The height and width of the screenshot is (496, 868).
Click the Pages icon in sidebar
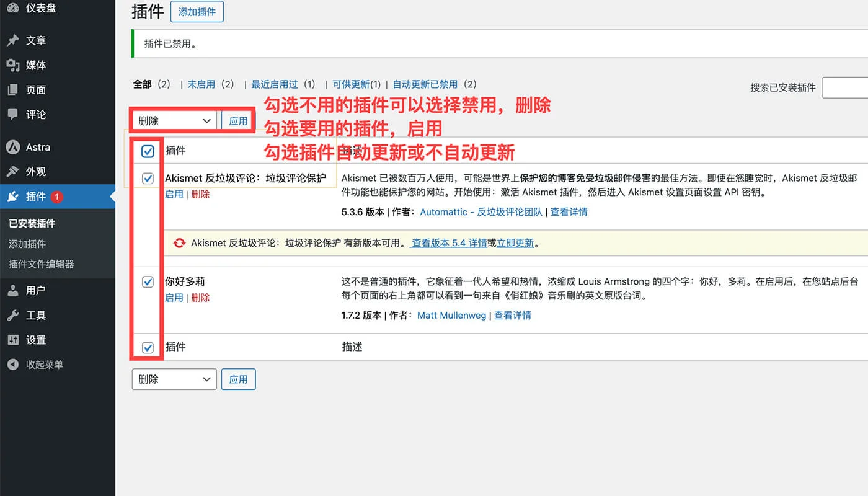12,90
